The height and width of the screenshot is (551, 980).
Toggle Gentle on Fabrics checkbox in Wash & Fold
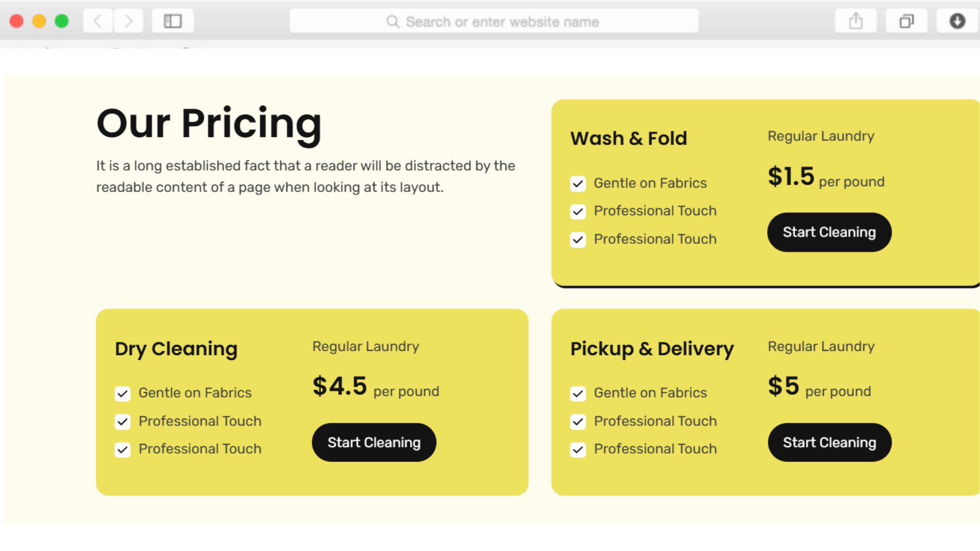tap(578, 184)
